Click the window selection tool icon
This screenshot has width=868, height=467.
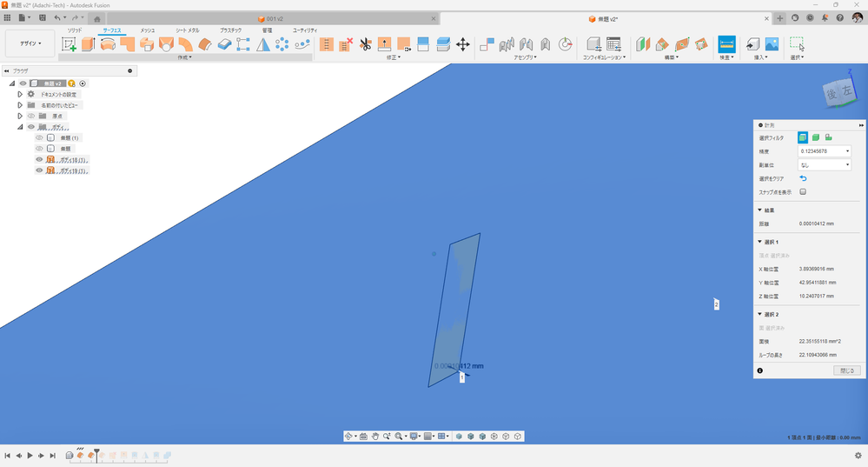797,44
